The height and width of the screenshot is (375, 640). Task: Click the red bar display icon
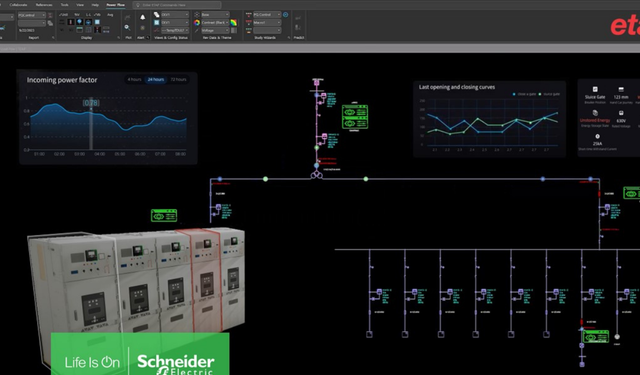(x=70, y=22)
